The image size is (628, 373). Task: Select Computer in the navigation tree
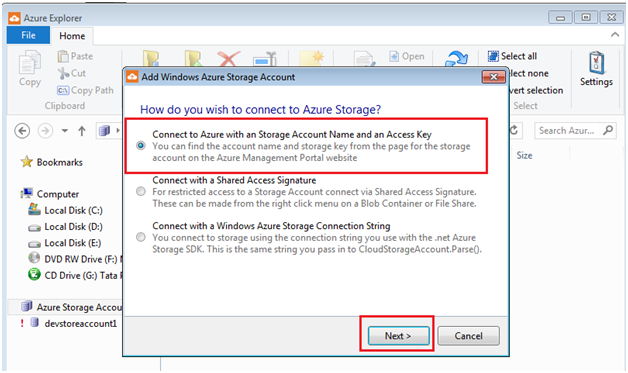tap(58, 194)
